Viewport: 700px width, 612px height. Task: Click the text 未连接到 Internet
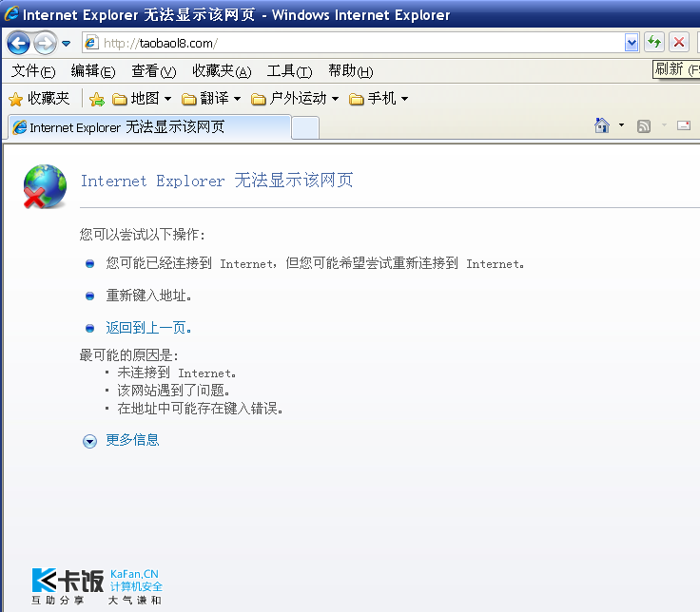pos(176,373)
